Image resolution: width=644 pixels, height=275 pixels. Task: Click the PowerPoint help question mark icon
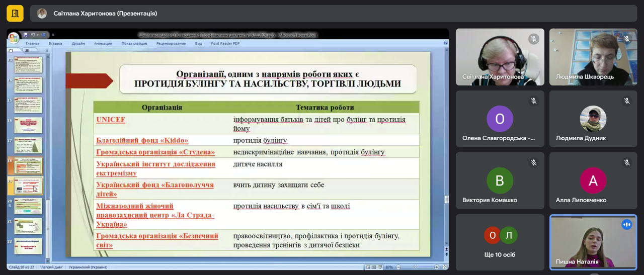(x=445, y=44)
